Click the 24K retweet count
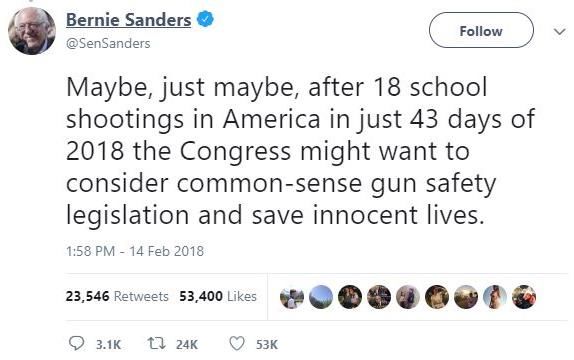Screen dimensions: 574x360 click(x=187, y=345)
